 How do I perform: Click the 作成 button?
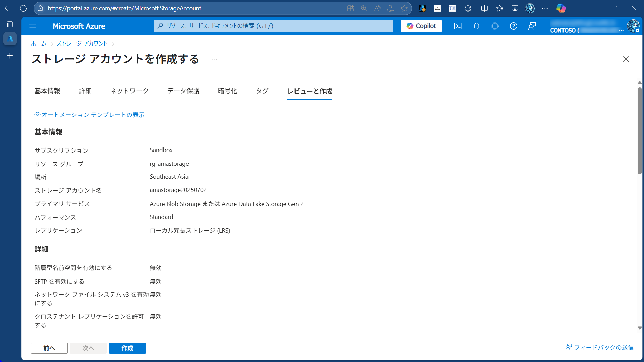[x=127, y=348]
